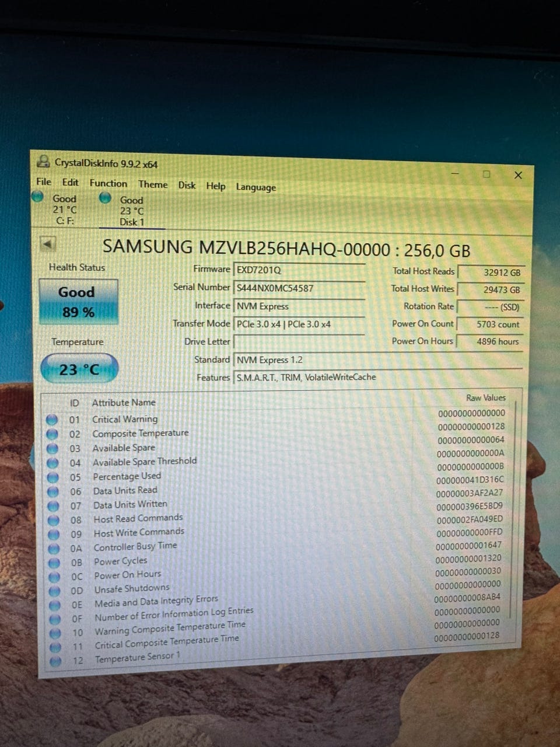Viewport: 560px width, 747px height.
Task: Click status circle for Data Units Read
Action: coord(53,491)
